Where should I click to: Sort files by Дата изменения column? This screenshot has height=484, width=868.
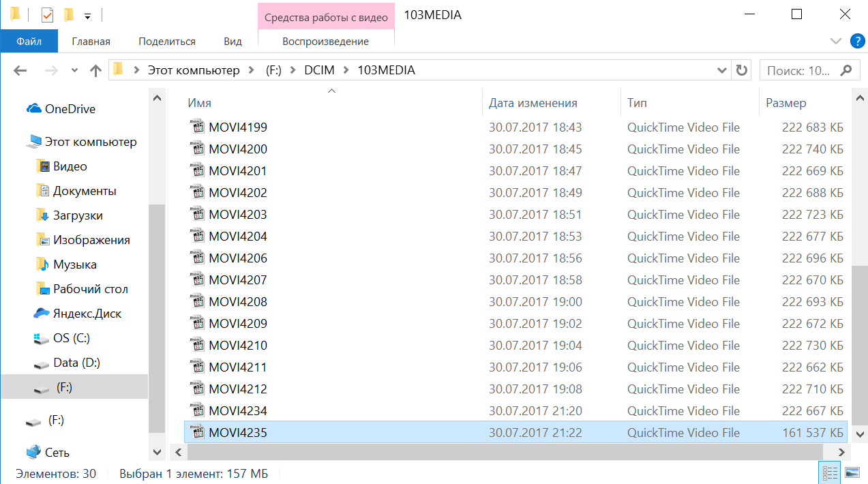pyautogui.click(x=533, y=103)
